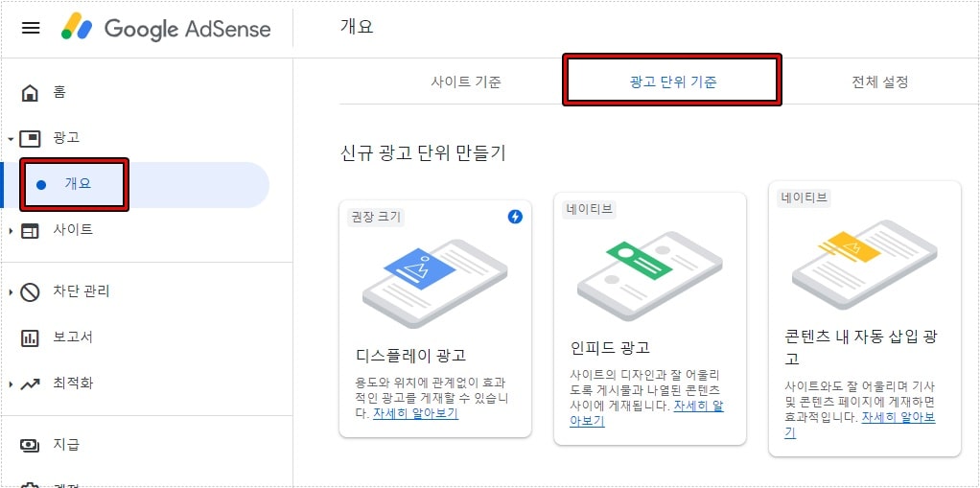
Task: Click the 보고서 chart icon
Action: [x=31, y=337]
